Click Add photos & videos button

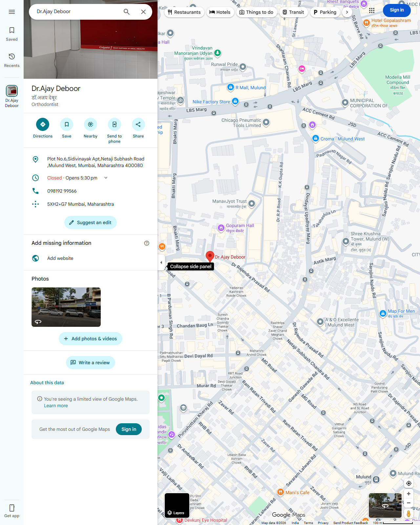pyautogui.click(x=91, y=339)
